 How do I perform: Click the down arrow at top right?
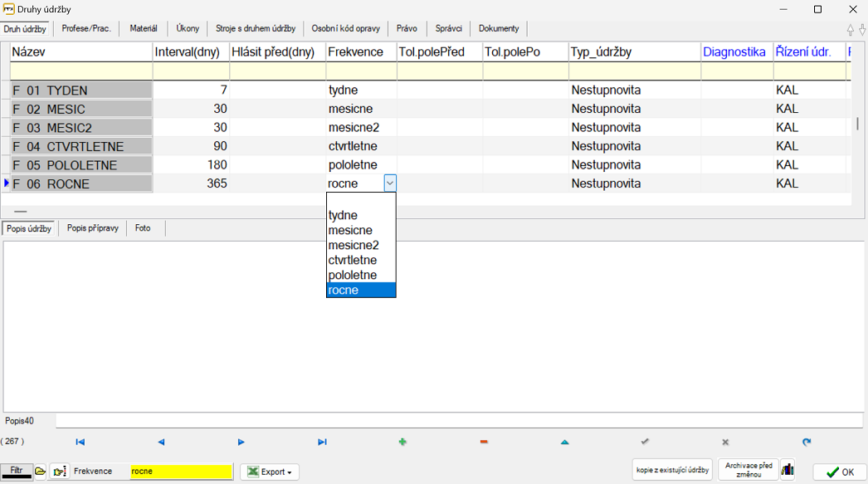tap(862, 29)
